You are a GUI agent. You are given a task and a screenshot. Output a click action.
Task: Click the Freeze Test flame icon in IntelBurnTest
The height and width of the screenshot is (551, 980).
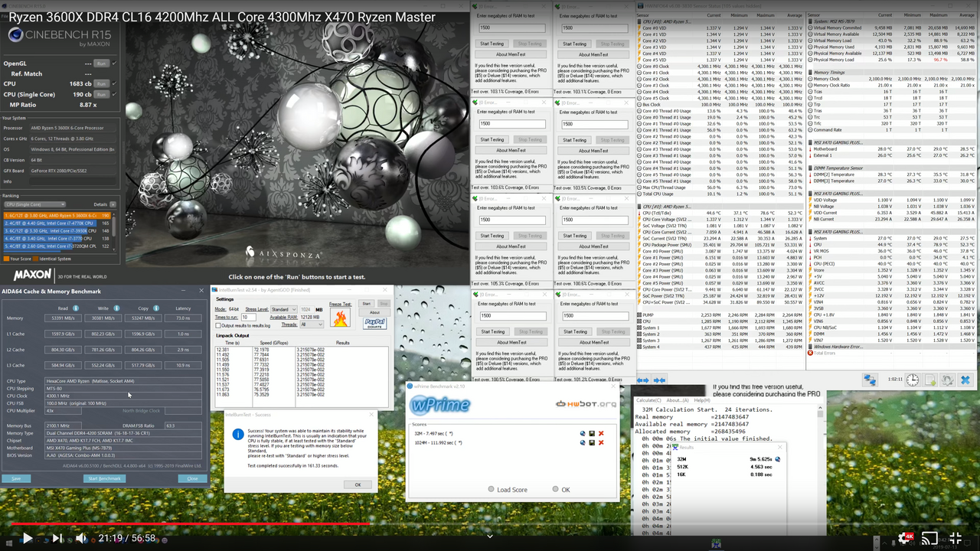tap(340, 318)
